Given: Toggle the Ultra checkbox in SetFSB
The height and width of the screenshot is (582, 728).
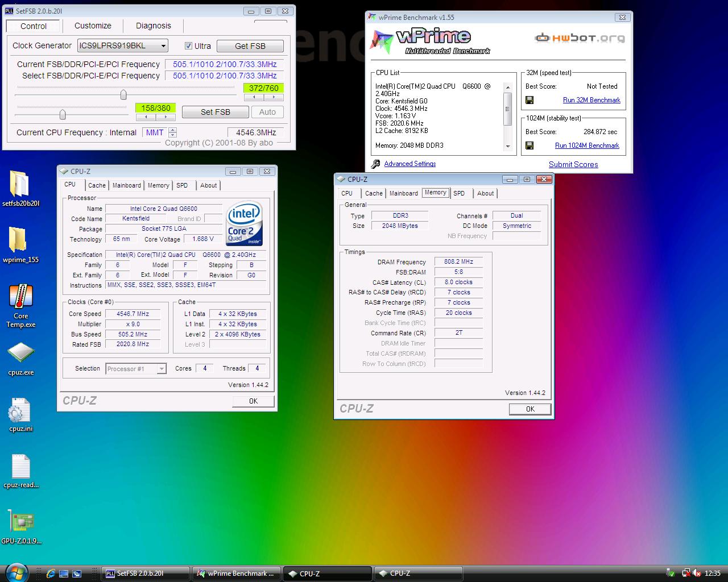Looking at the screenshot, I should [188, 46].
